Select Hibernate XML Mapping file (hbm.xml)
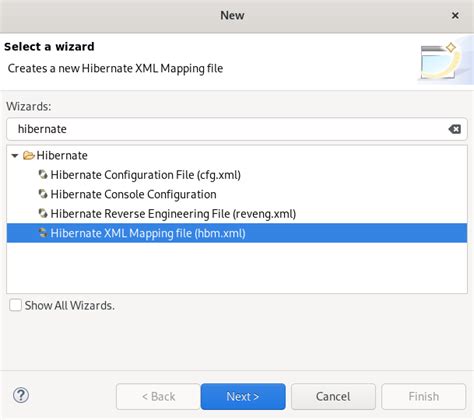Image resolution: width=474 pixels, height=420 pixels. (237, 233)
